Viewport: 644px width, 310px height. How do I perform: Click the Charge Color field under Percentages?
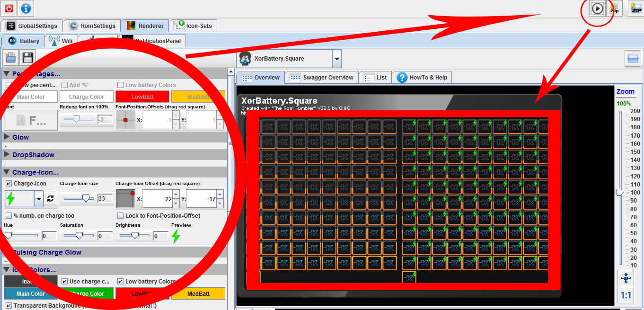point(87,97)
